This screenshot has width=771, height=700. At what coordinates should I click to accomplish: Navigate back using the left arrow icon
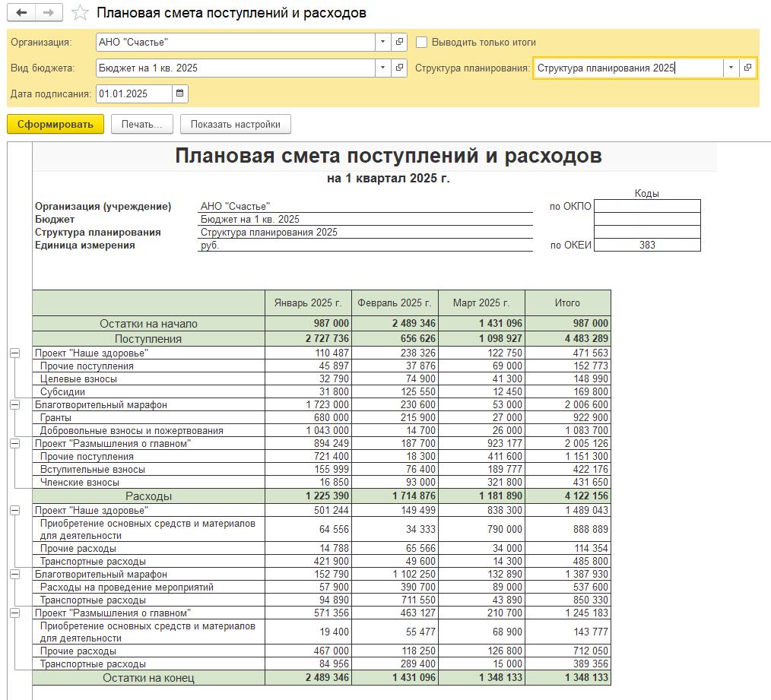tap(21, 12)
